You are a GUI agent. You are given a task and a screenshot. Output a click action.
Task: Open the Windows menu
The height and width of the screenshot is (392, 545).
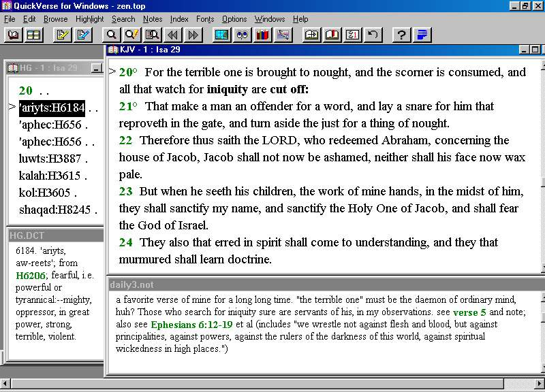point(270,19)
